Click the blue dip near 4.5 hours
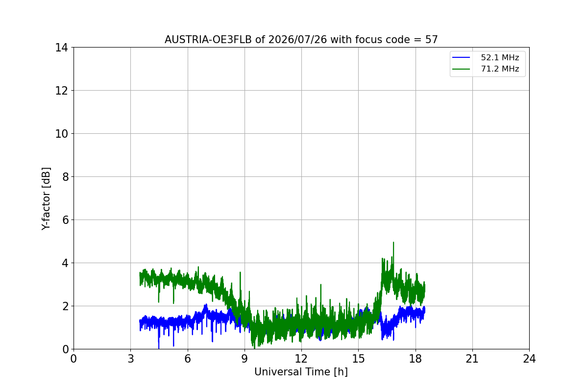Image resolution: width=588 pixels, height=392 pixels. (159, 346)
